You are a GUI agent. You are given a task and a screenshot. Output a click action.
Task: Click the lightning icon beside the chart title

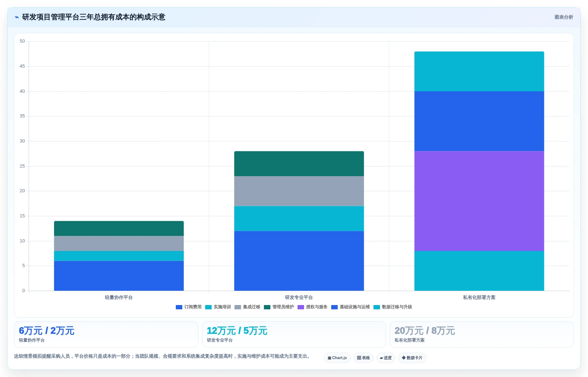[x=16, y=17]
